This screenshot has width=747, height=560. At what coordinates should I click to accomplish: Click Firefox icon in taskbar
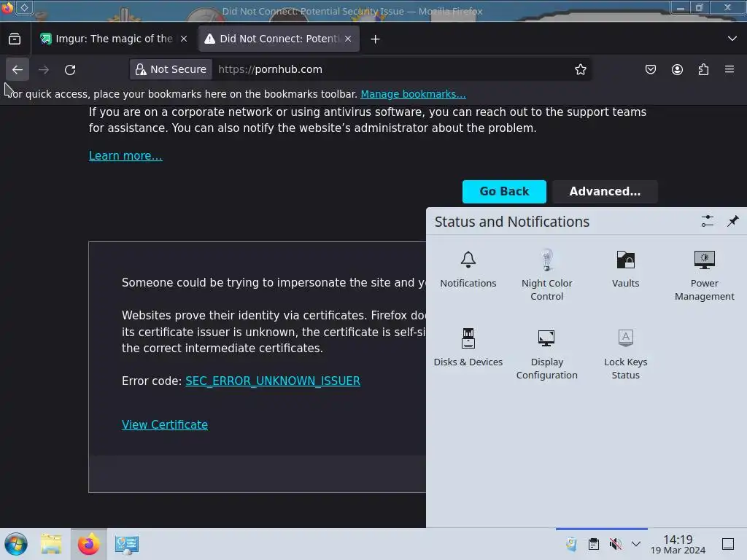click(88, 544)
